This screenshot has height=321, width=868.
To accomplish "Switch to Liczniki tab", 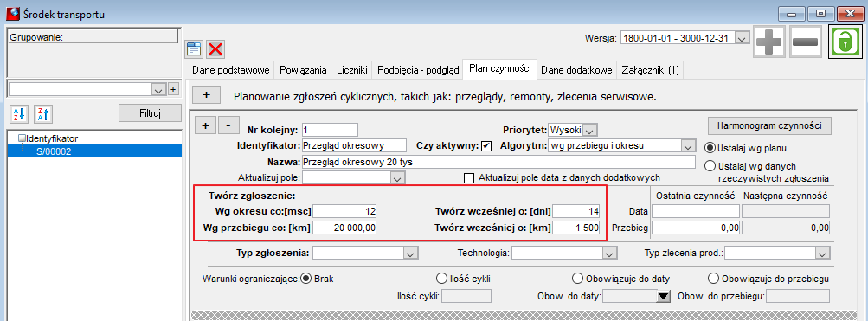I will pos(352,70).
